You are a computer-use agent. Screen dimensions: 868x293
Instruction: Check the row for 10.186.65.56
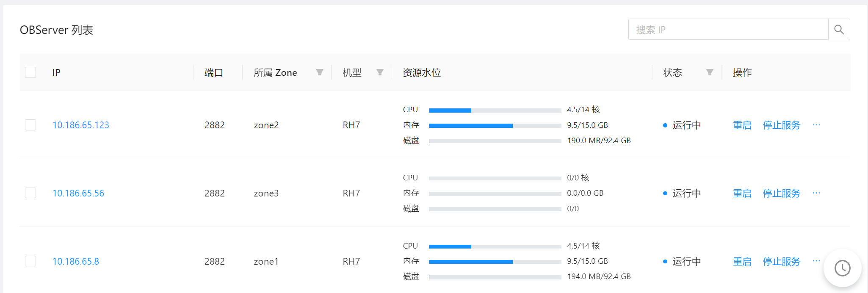point(30,193)
